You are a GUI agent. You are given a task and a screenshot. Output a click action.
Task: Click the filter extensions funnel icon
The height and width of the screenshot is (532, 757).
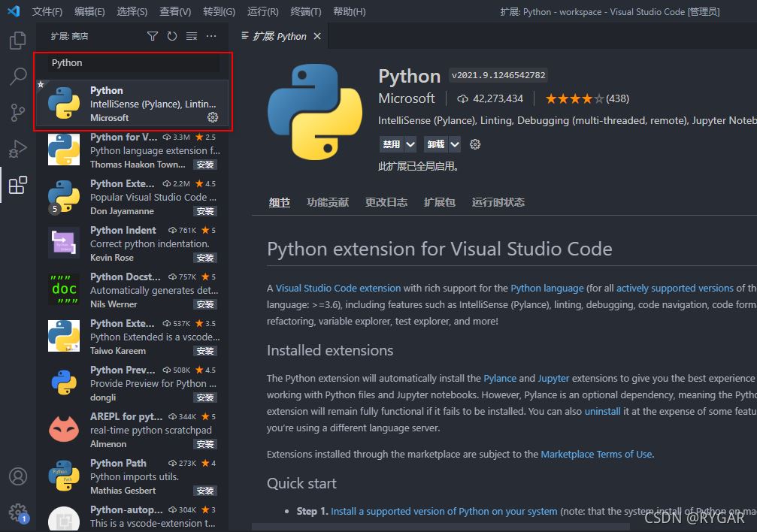pyautogui.click(x=153, y=36)
